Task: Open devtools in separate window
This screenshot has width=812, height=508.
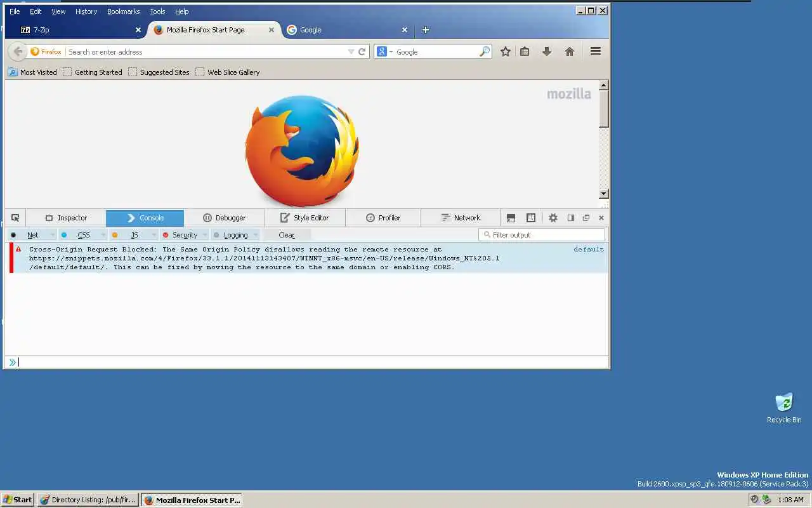Action: coord(586,218)
